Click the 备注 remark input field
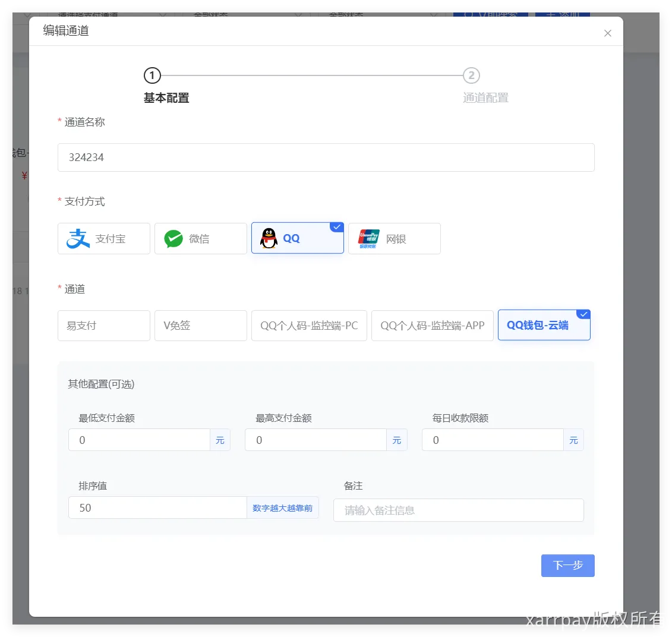This screenshot has width=672, height=637. 458,510
